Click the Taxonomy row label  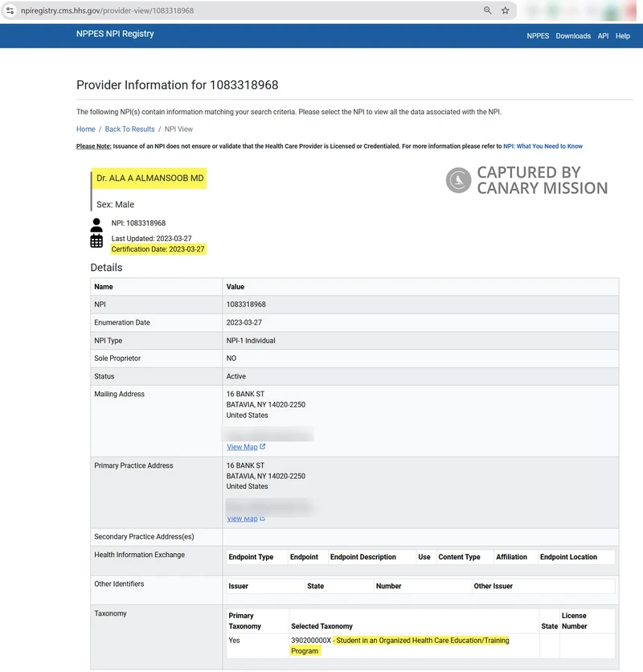tap(110, 613)
